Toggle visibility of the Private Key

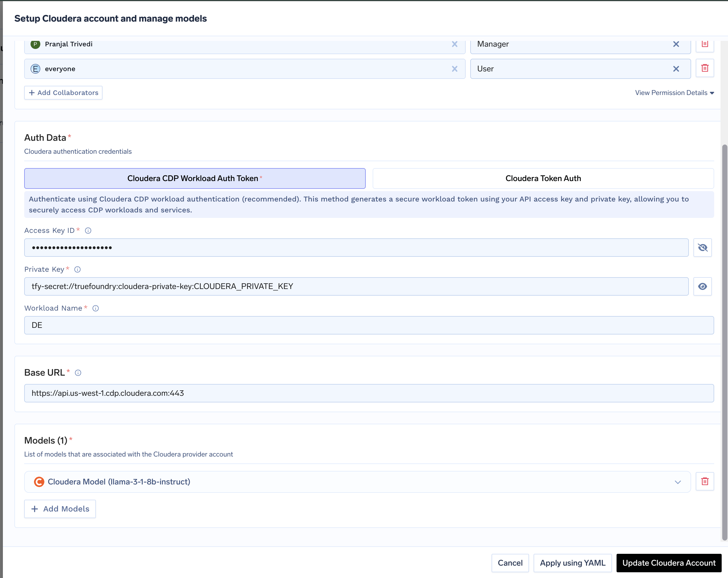point(703,286)
